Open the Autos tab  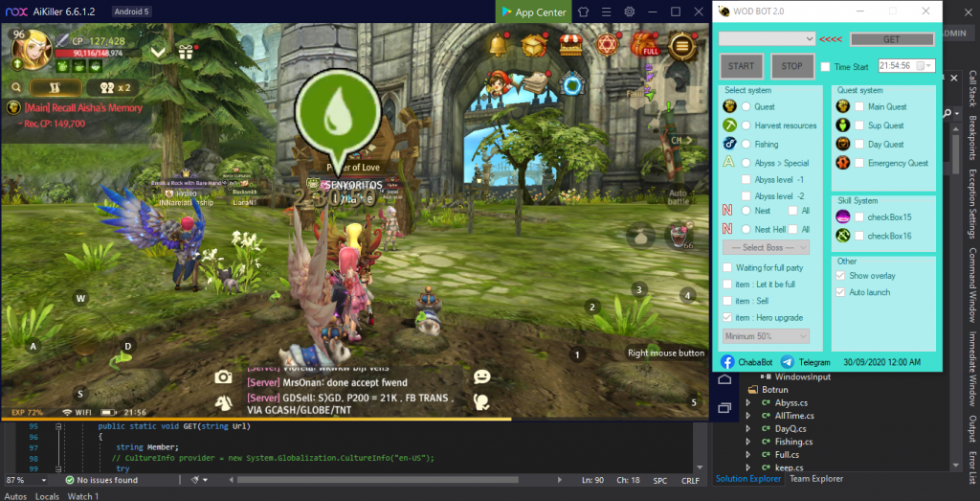click(15, 496)
